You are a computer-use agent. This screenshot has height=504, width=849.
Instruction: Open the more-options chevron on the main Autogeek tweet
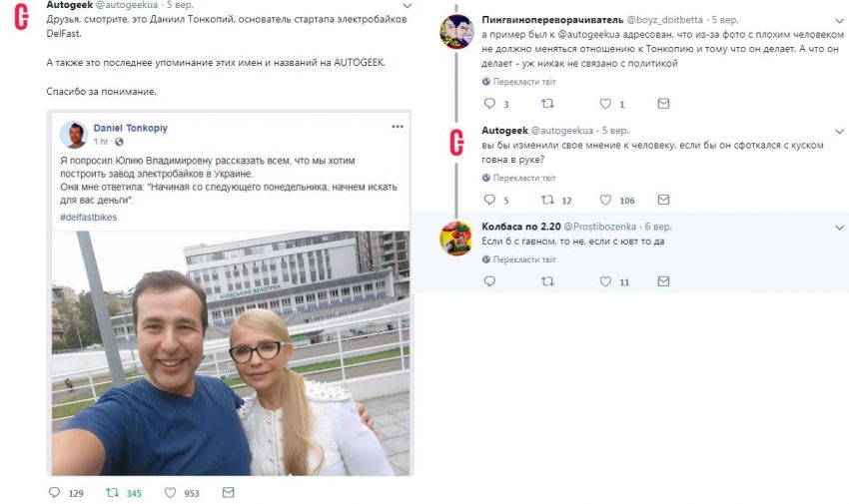tap(408, 6)
